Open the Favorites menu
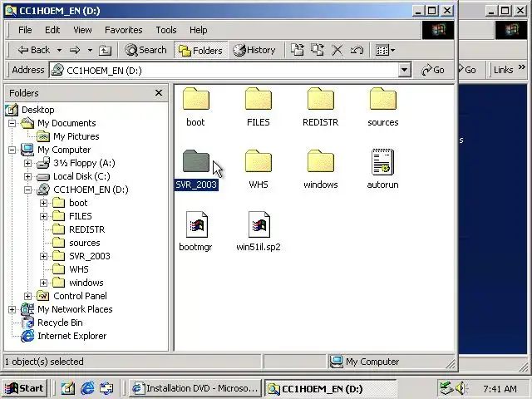This screenshot has height=399, width=532. [124, 30]
